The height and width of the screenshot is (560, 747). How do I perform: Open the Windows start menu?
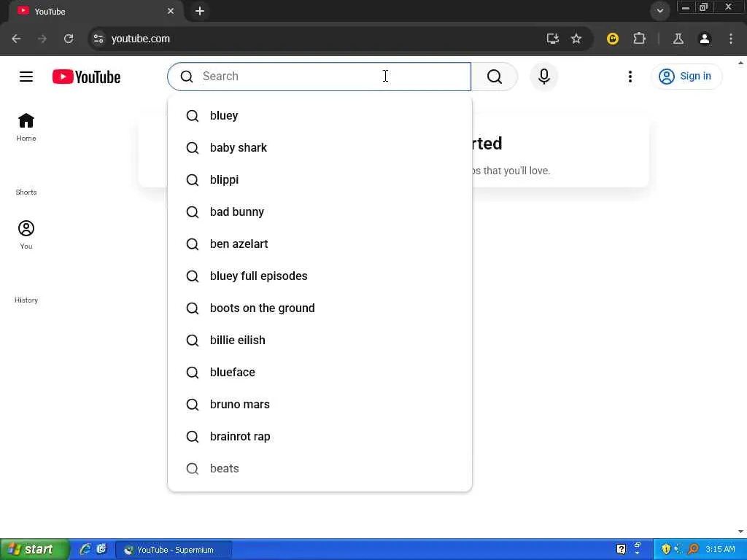pos(34,549)
